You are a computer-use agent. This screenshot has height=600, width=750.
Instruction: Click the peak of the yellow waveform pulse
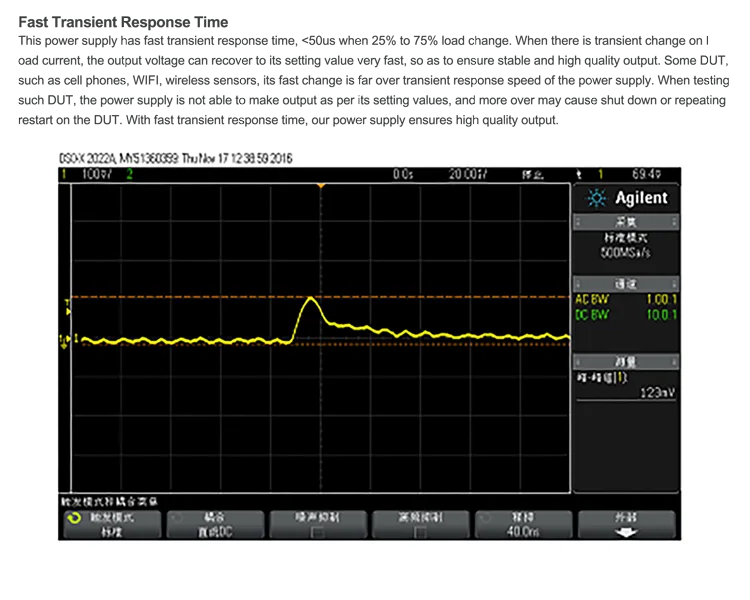coord(310,298)
